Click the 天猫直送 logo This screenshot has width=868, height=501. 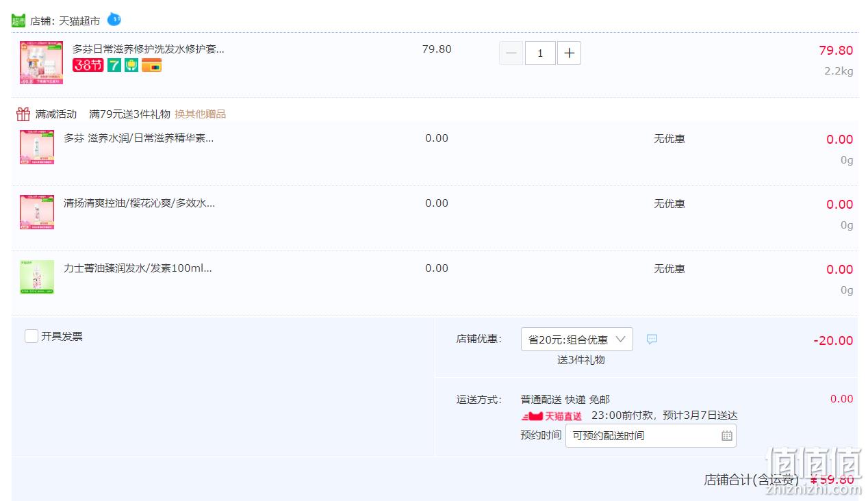552,415
